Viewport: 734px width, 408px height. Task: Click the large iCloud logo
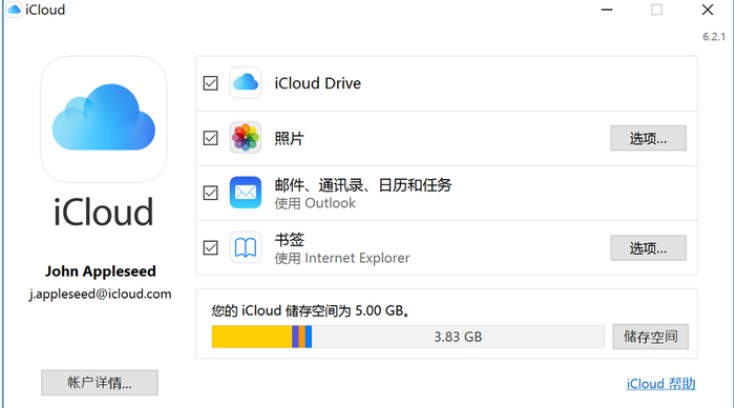[x=103, y=118]
